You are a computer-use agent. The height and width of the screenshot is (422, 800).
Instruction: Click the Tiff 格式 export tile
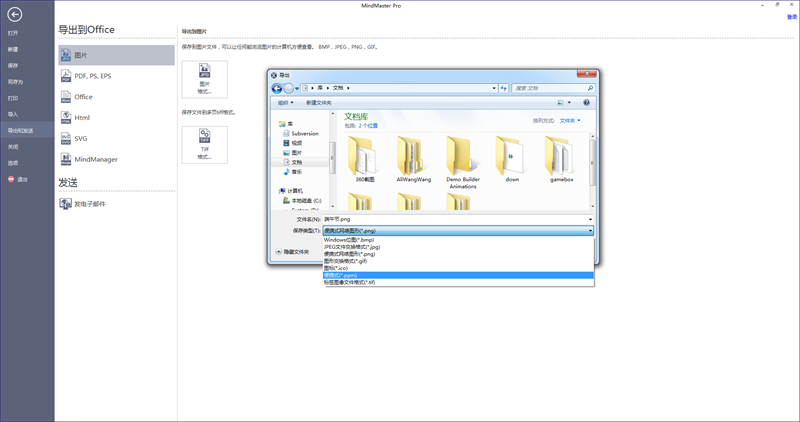click(205, 145)
